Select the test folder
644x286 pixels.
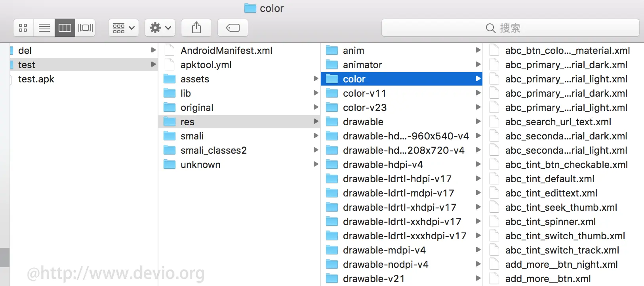(x=84, y=65)
